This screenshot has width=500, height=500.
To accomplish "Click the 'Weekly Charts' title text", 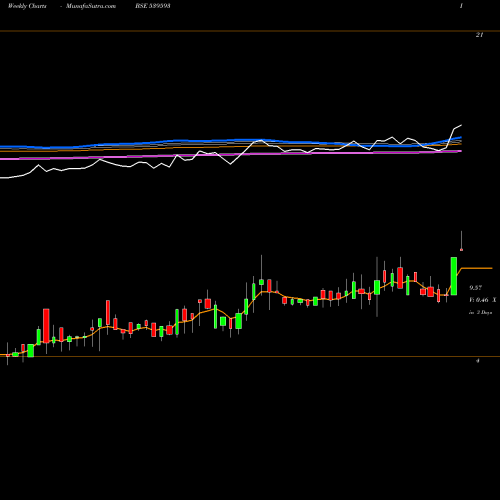I will [x=27, y=6].
